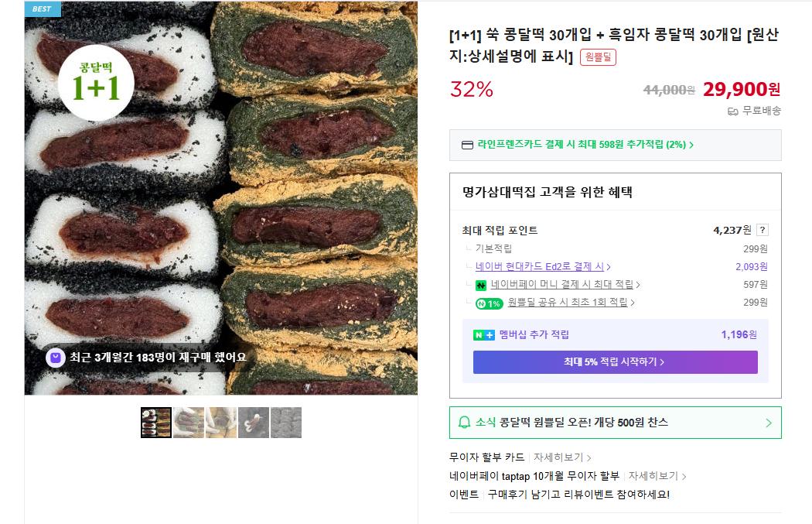This screenshot has width=812, height=524.
Task: Select the second product thumbnail with gloved hands
Action: point(189,423)
